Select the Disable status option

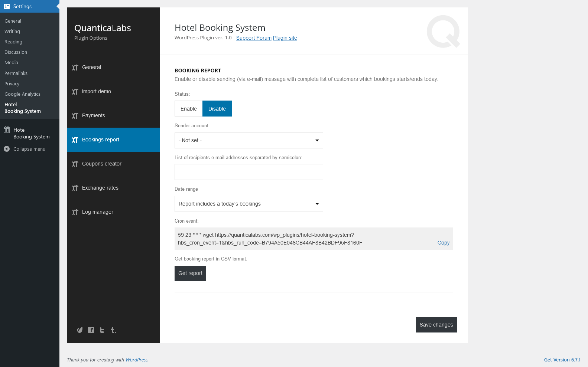pyautogui.click(x=217, y=109)
